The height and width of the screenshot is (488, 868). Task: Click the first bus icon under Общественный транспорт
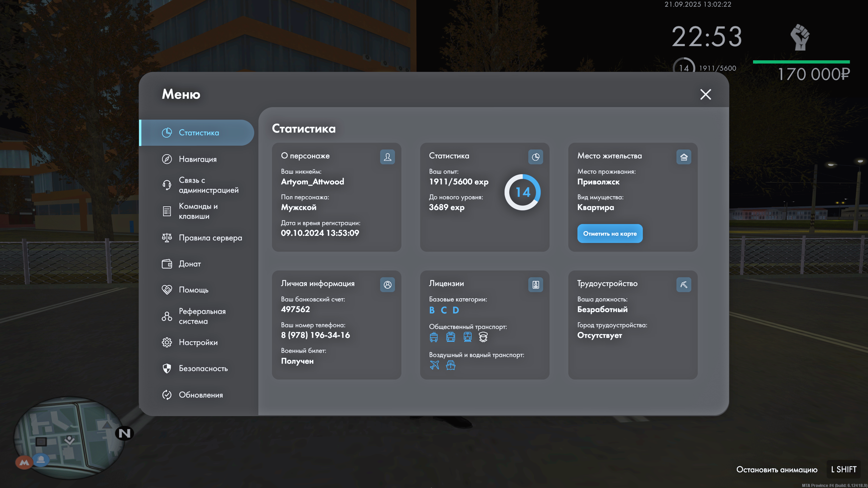tap(434, 337)
